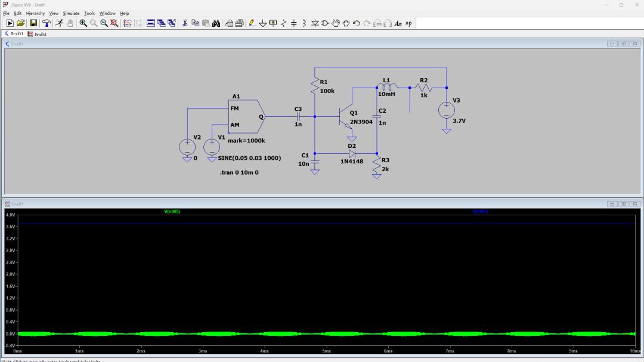
Task: Pick the Resistor tool in the toolbar
Action: (284, 23)
